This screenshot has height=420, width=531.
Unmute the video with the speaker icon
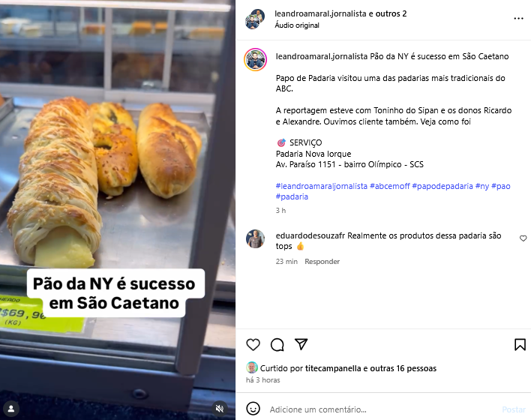point(220,409)
